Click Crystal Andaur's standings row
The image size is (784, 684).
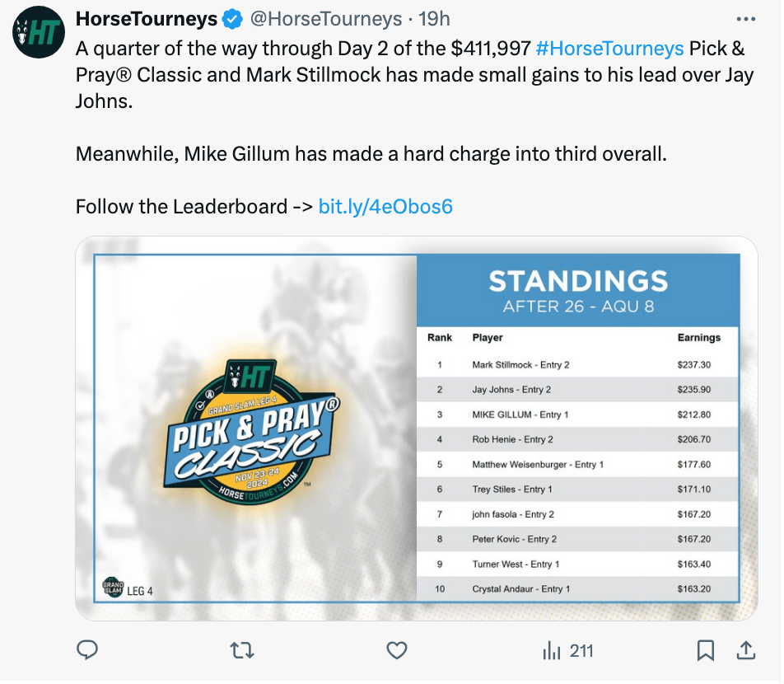[577, 588]
